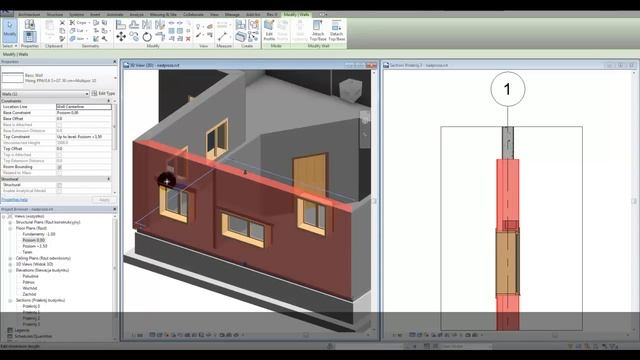The height and width of the screenshot is (360, 640).
Task: Click the Top Constraint value field
Action: (84, 137)
